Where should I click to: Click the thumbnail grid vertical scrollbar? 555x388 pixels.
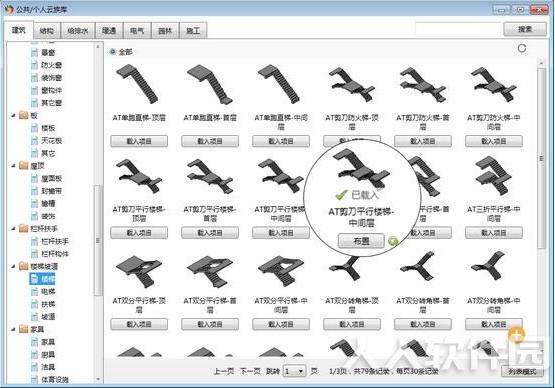(x=541, y=158)
